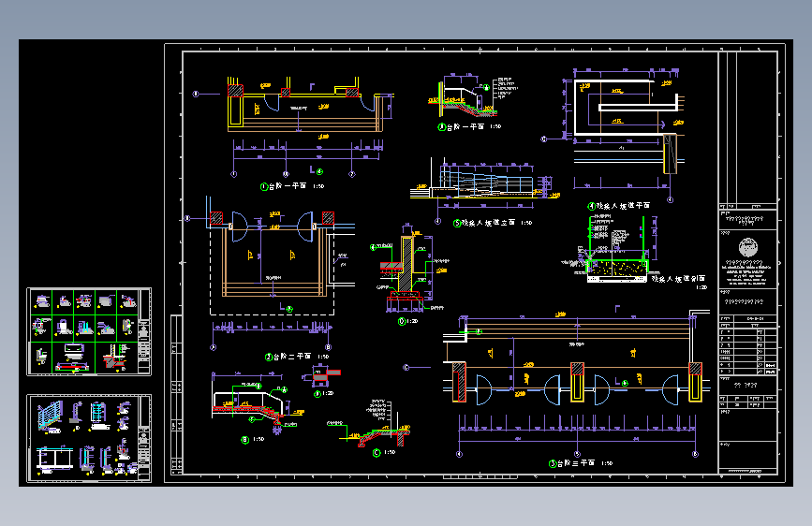Viewport: 812px width, 526px height.
Task: Select the title text 台阶一平面 numbered 1
Action: point(288,186)
